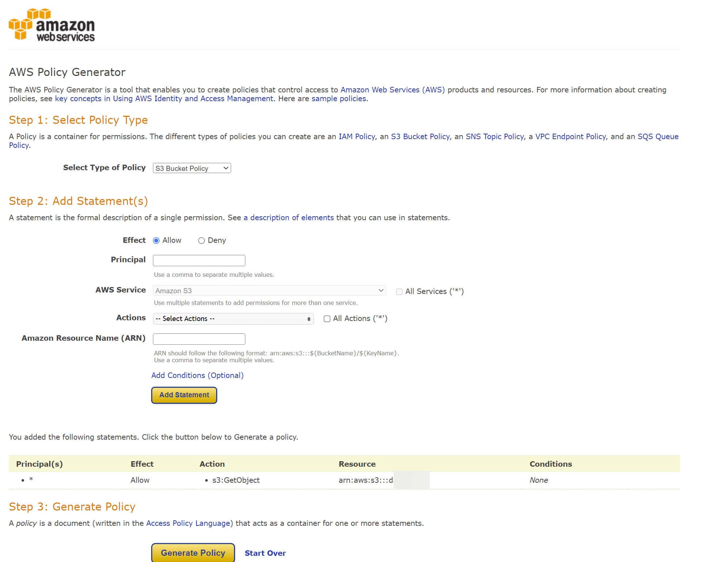Open the Select Type of Policy dropdown
Screen dimensions: 728x562
(191, 168)
